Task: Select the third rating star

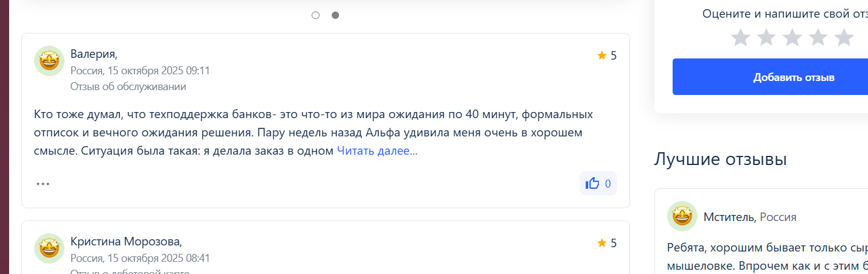Action: [x=792, y=38]
